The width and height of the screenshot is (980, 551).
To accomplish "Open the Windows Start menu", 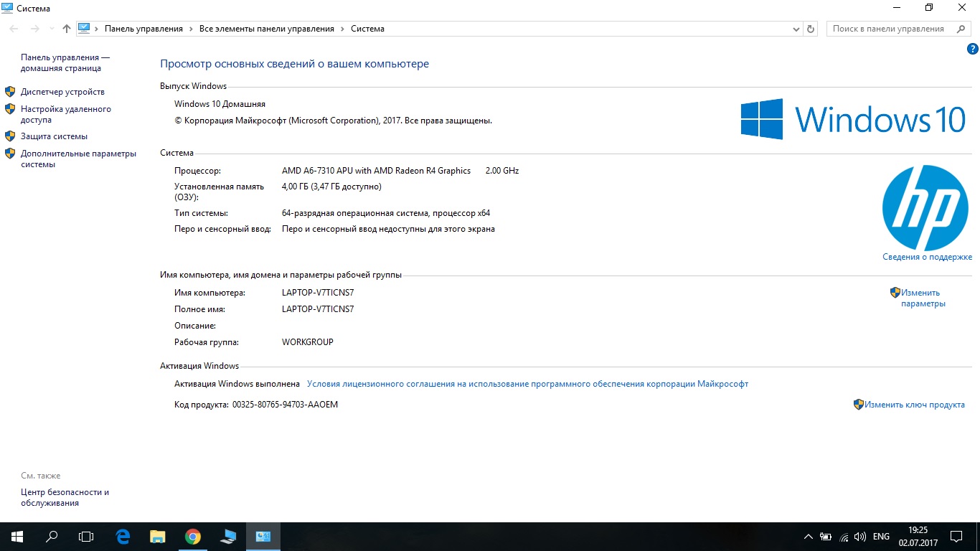I will point(17,536).
